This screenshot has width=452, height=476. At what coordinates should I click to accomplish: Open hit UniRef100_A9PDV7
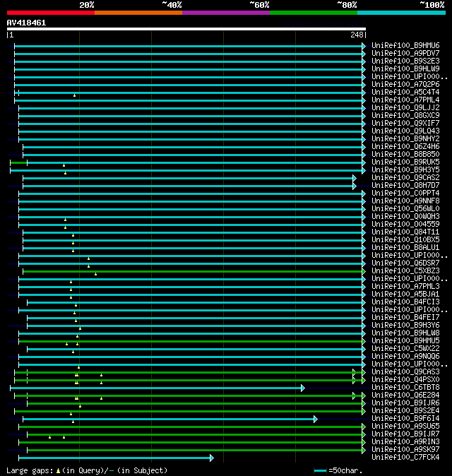pyautogui.click(x=405, y=54)
